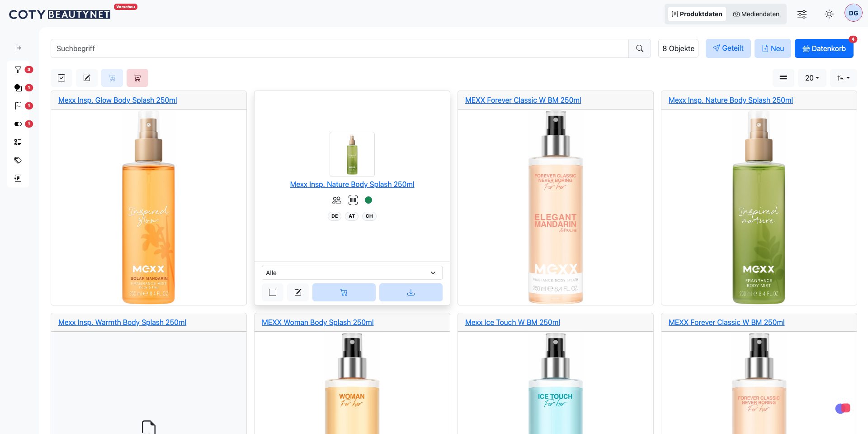This screenshot has height=434, width=868.
Task: Download the Nature Body Splash card data
Action: tap(411, 292)
